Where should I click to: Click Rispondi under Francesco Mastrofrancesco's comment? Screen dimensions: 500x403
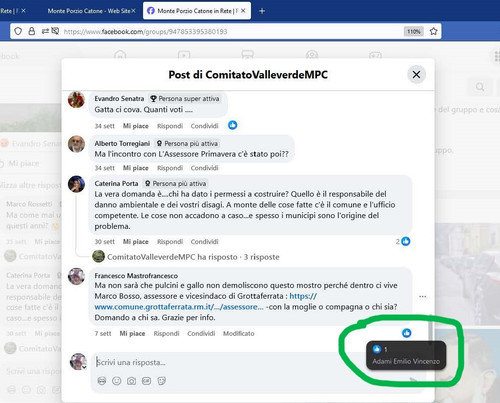[x=166, y=333]
